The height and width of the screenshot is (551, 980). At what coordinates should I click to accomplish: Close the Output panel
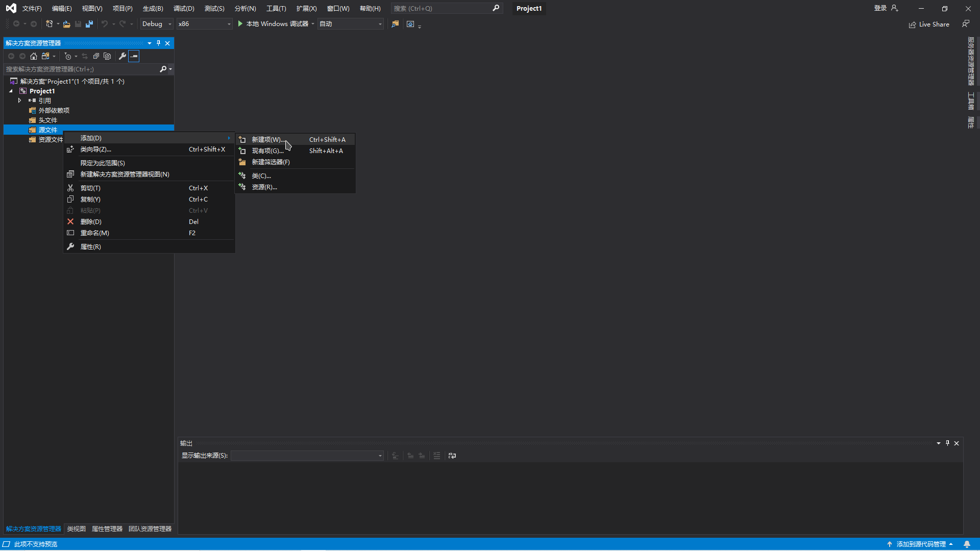pos(957,443)
